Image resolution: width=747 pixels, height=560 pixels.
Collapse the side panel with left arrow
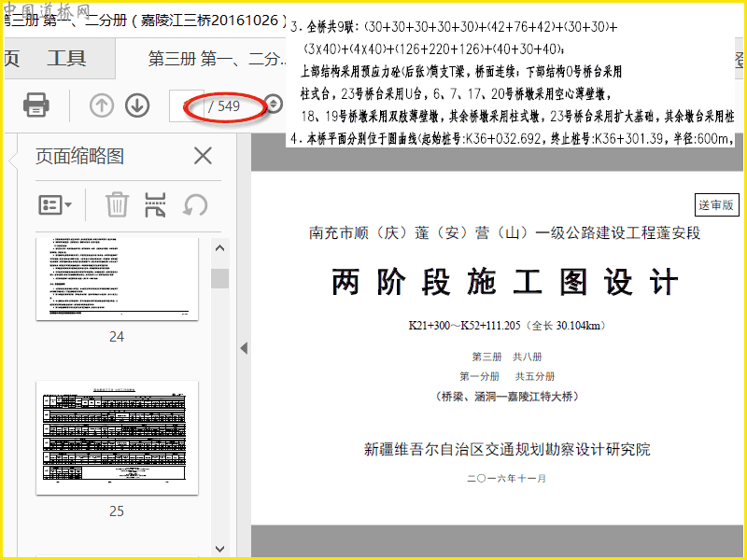point(244,348)
